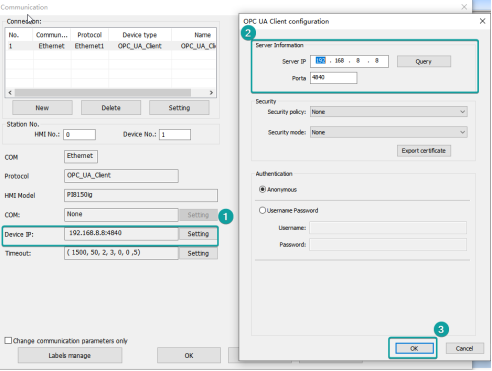This screenshot has height=371, width=492.
Task: Click Export certificate button
Action: [424, 151]
